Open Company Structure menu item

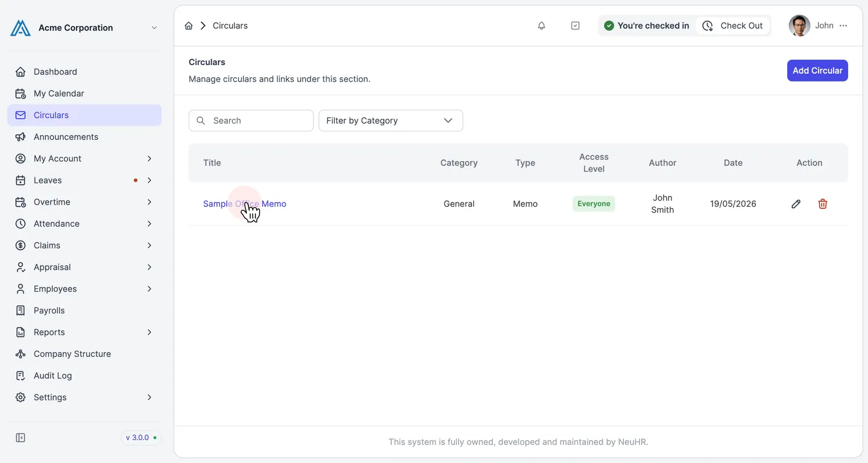tap(84, 354)
